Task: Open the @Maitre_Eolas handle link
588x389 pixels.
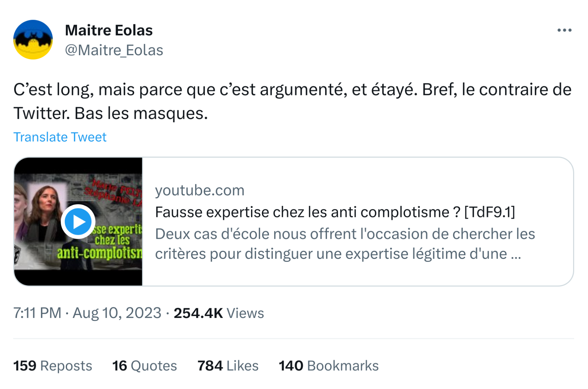Action: point(114,50)
